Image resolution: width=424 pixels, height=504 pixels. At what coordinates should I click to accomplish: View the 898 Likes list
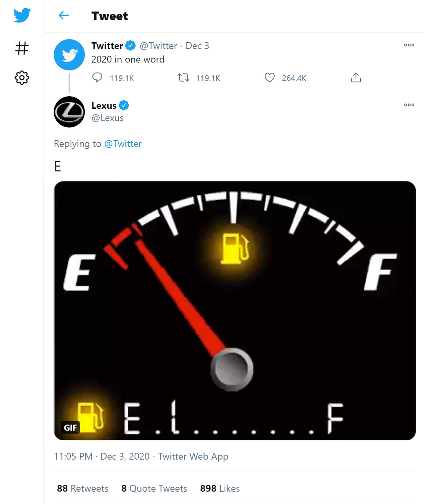[220, 488]
